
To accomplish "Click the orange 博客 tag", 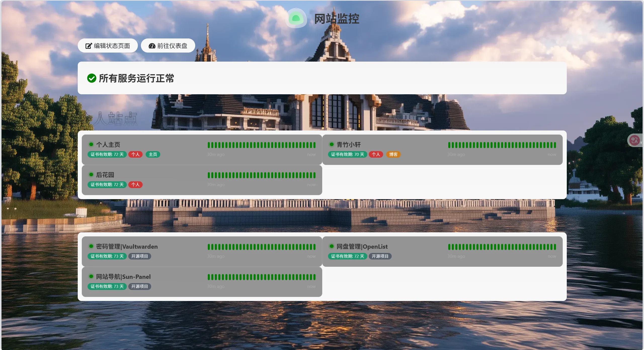I will coord(393,154).
